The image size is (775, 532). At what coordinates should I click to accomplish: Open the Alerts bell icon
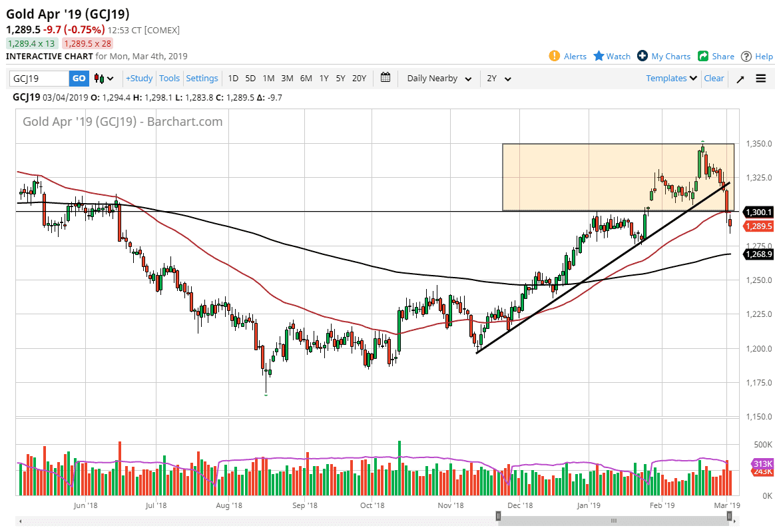pyautogui.click(x=555, y=56)
